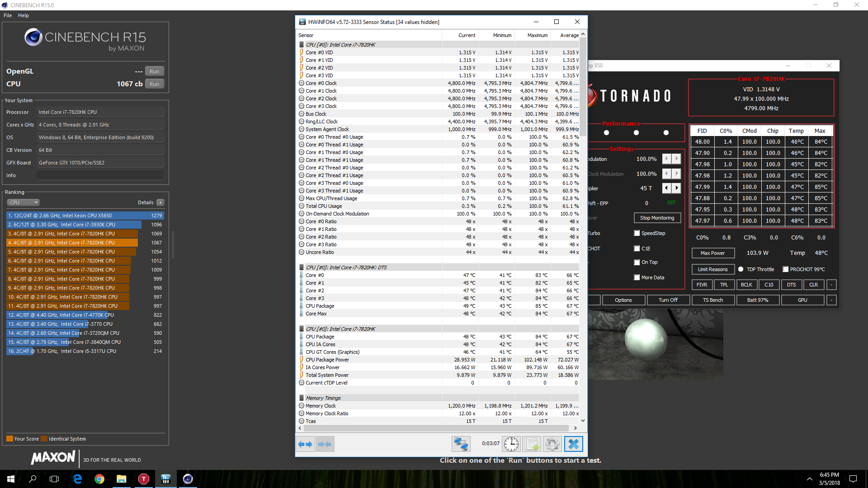This screenshot has height=488, width=868.
Task: Switch to ThrottleStop taskbar icon
Action: pos(144,479)
